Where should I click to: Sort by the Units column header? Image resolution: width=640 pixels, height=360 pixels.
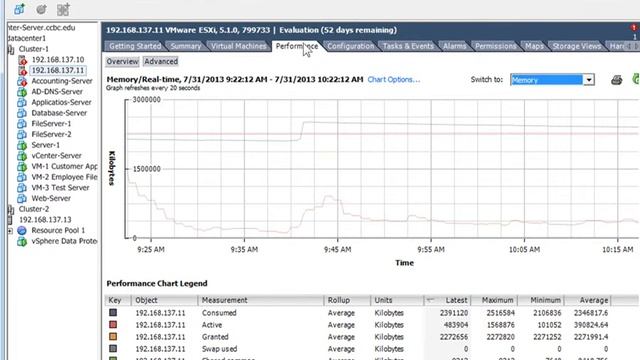click(397, 300)
